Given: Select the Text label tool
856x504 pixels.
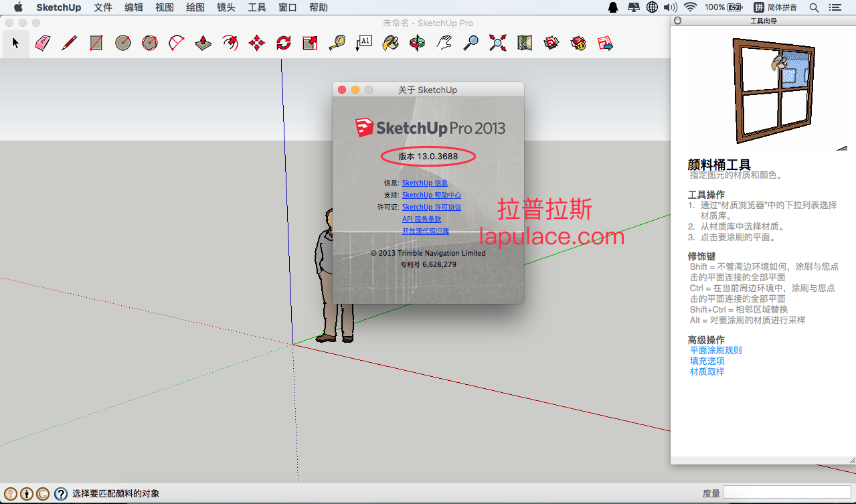Looking at the screenshot, I should (x=364, y=44).
